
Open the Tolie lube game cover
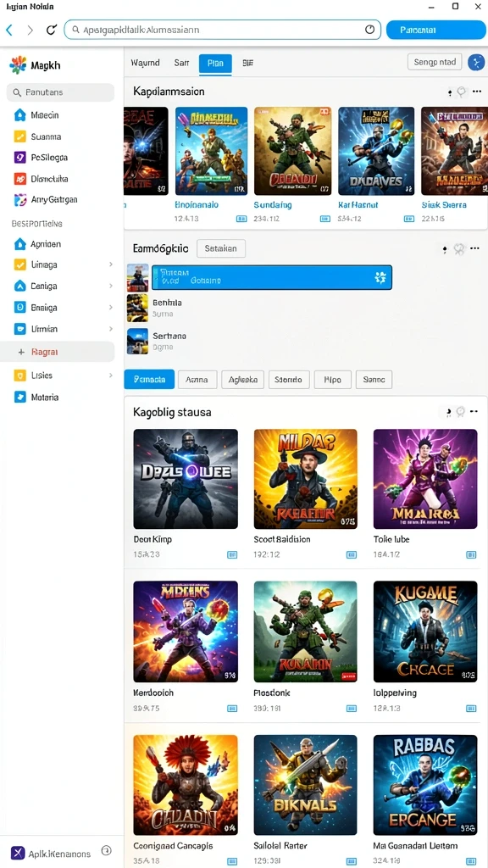click(425, 479)
